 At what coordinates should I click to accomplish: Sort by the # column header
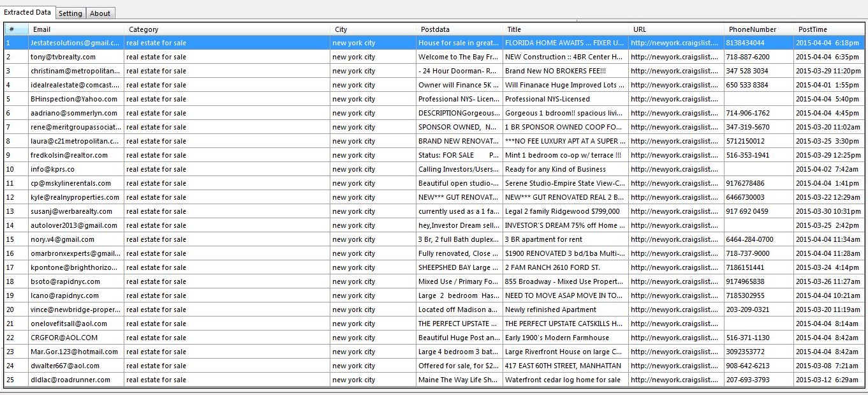[x=17, y=29]
